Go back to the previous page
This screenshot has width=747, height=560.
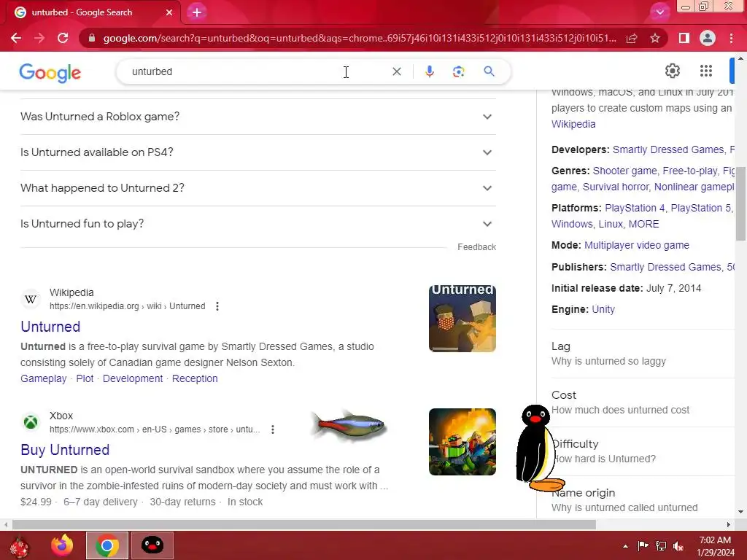tap(16, 38)
